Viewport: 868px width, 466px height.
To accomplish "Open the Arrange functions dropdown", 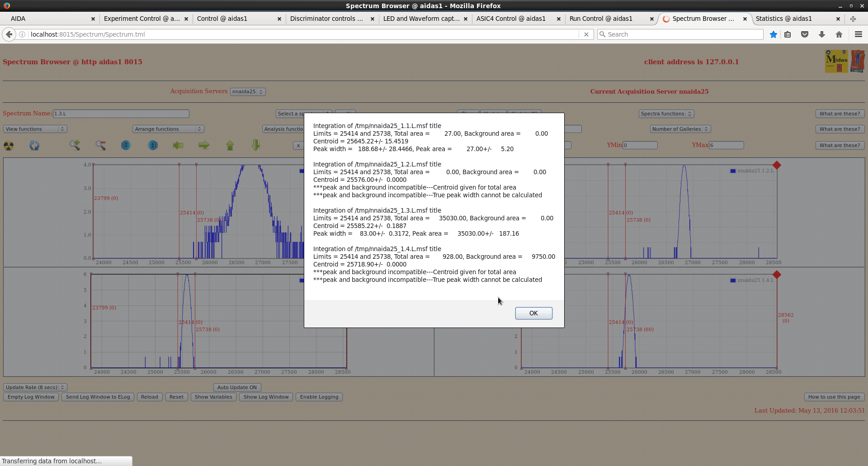I will tap(168, 129).
